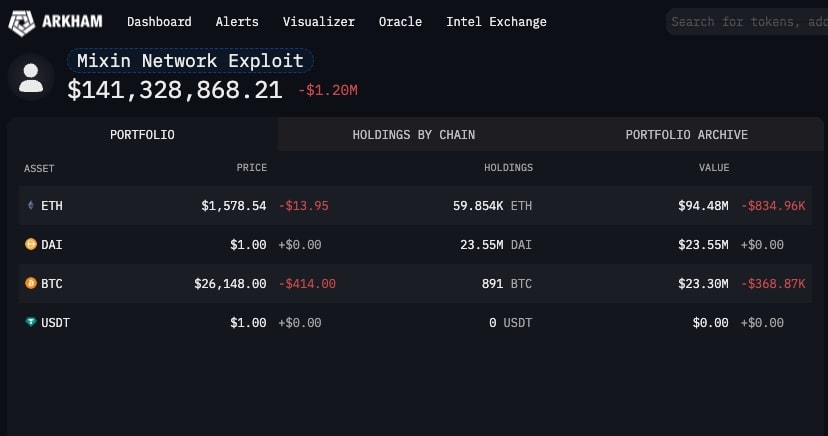Click the Asset column header
The height and width of the screenshot is (436, 828).
[x=39, y=168]
